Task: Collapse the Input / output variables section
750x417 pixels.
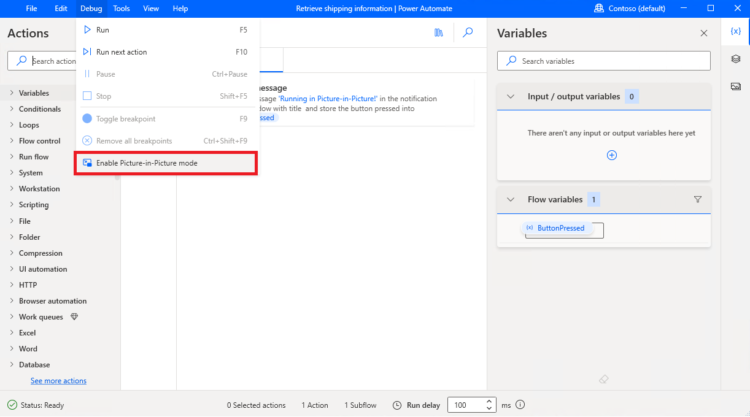Action: [510, 97]
